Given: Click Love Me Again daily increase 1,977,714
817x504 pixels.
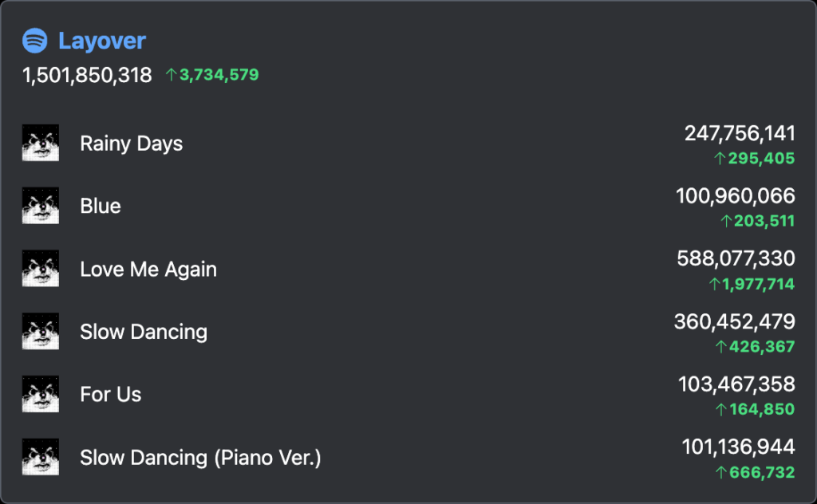Looking at the screenshot, I should pyautogui.click(x=752, y=284).
